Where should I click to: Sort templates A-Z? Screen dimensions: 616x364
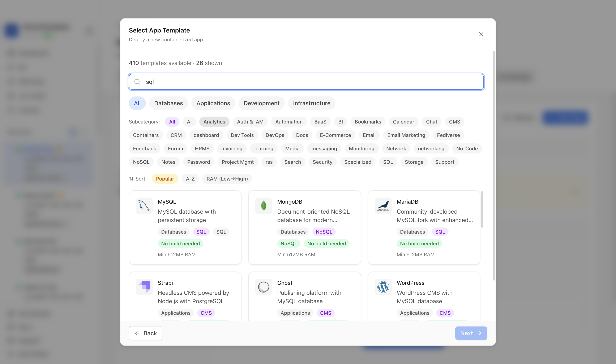point(190,179)
